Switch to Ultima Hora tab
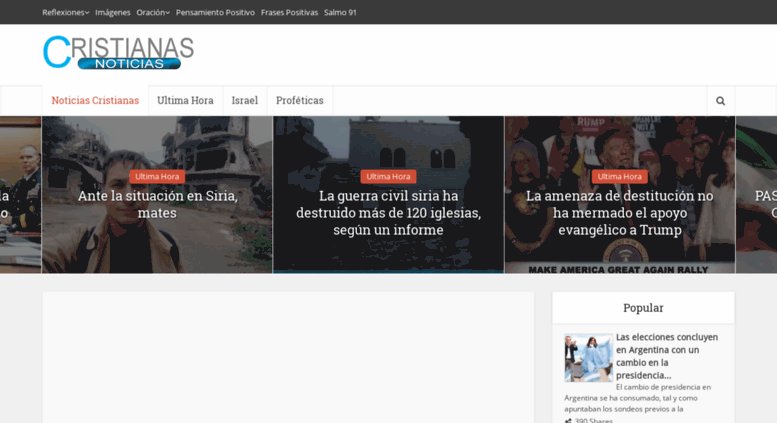 point(185,101)
